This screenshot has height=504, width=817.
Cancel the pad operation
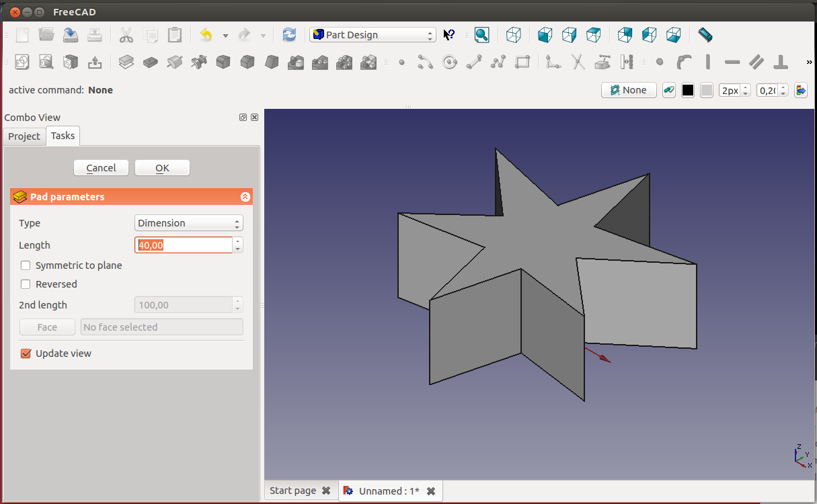tap(101, 168)
